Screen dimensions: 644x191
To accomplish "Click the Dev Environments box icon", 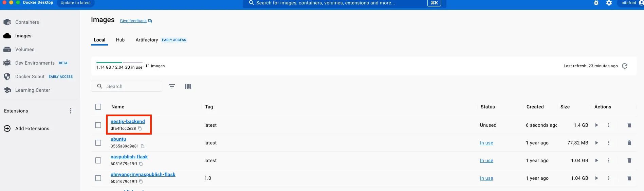I will 7,63.
